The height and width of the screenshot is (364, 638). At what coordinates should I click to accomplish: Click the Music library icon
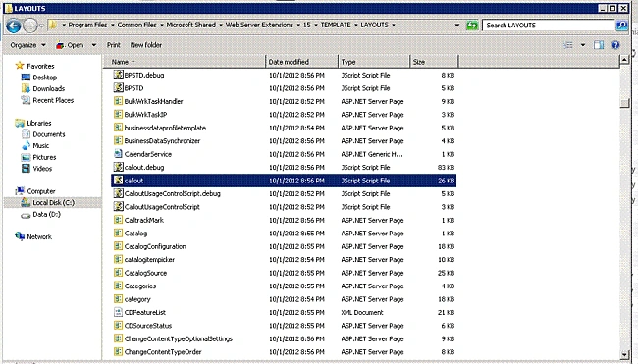click(x=26, y=145)
